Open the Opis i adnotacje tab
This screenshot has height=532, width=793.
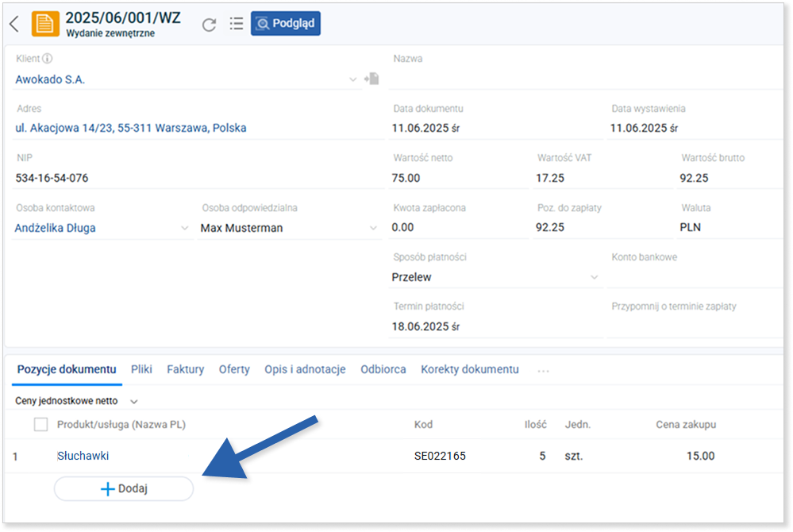pyautogui.click(x=305, y=370)
